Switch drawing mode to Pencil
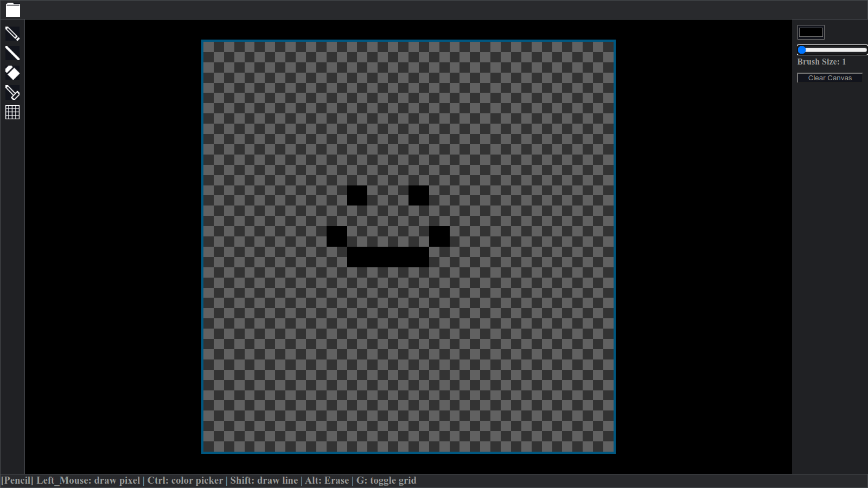This screenshot has width=868, height=488. (x=12, y=34)
